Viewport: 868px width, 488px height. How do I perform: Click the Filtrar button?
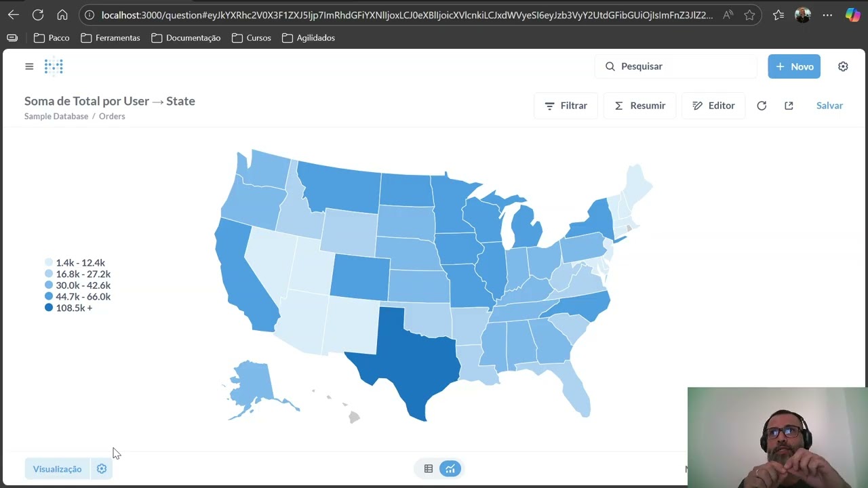566,106
